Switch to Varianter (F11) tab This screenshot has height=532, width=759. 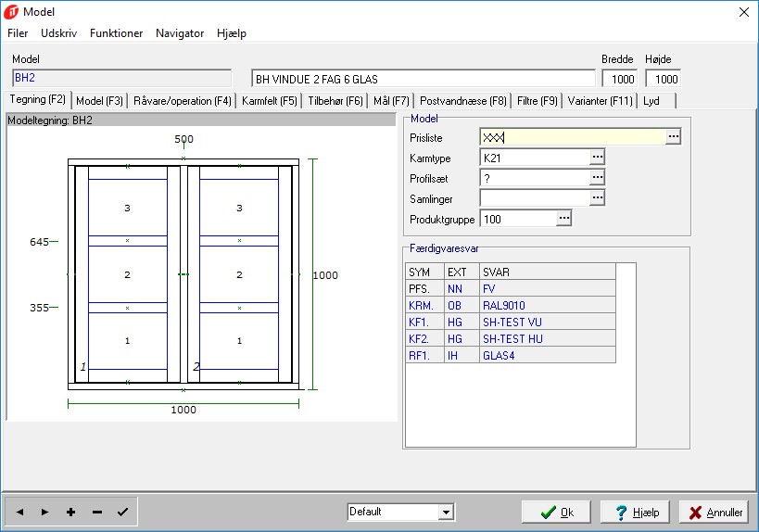[600, 101]
